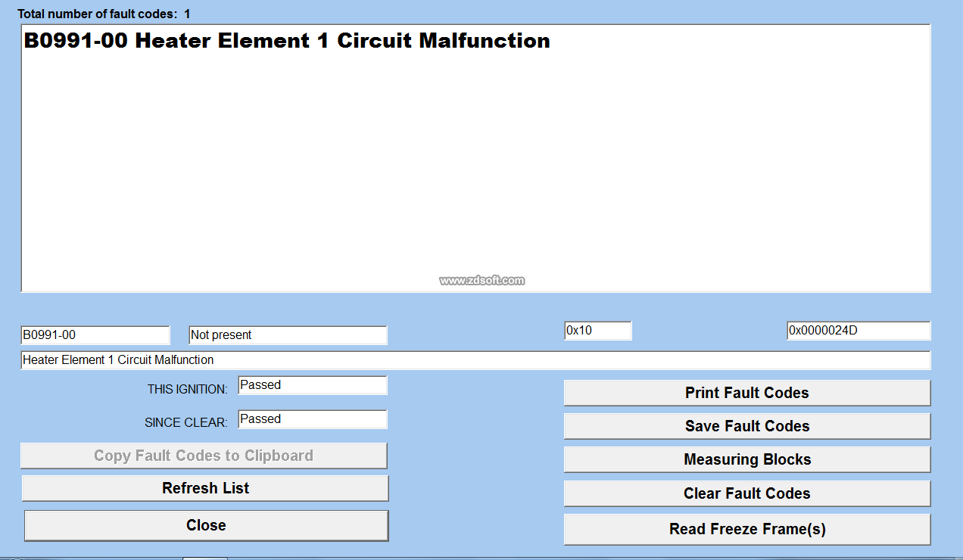Click Copy Fault Codes to Clipboard
Viewport: 963px width, 560px height.
[x=204, y=456]
